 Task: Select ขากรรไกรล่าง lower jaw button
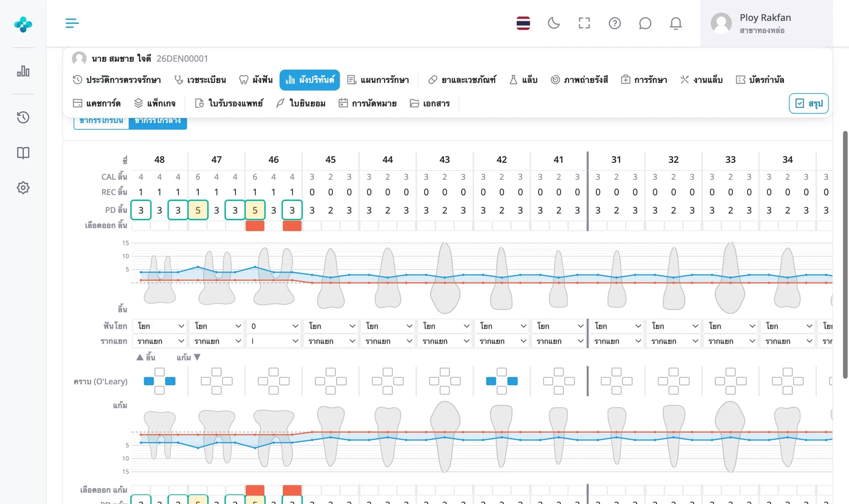click(x=158, y=122)
